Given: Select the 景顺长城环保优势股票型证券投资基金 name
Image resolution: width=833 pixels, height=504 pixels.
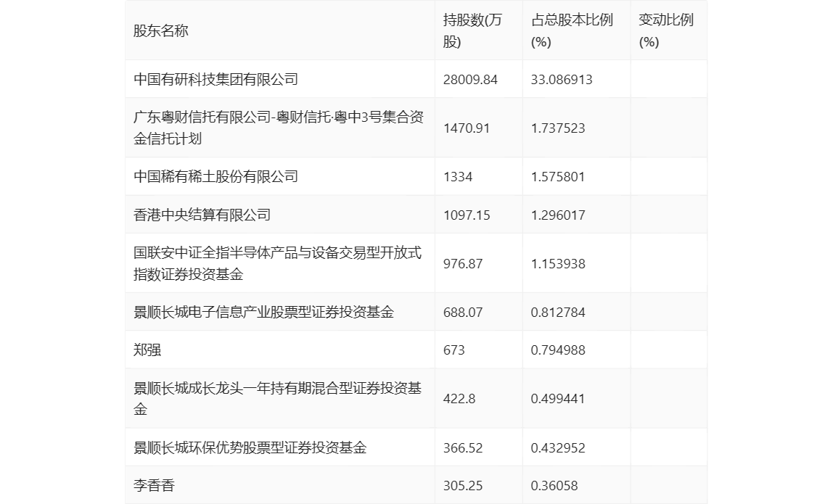Looking at the screenshot, I should click(250, 447).
